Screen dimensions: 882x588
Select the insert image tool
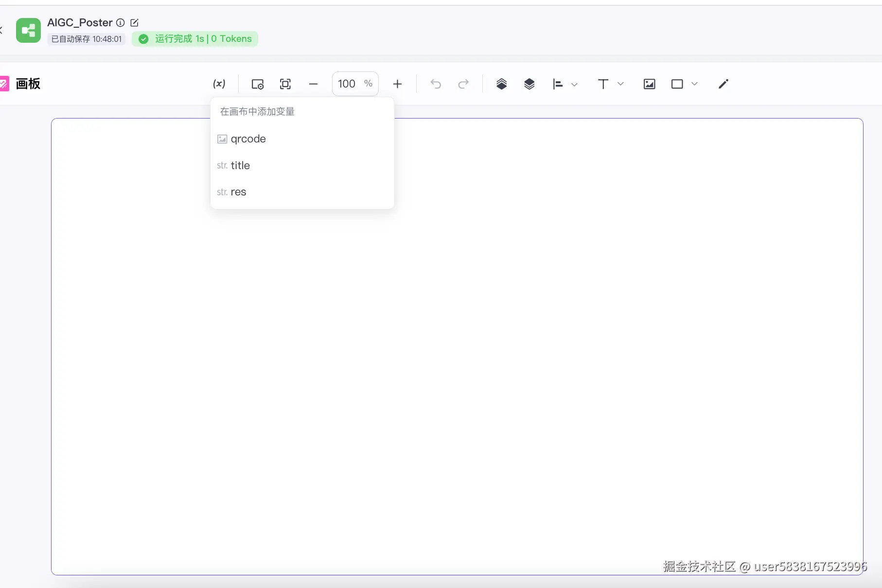tap(649, 84)
